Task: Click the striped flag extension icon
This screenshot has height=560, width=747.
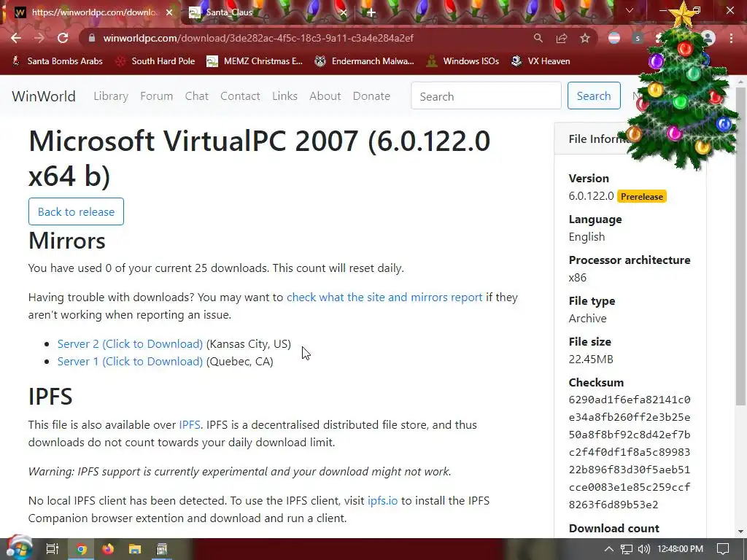Action: click(614, 38)
